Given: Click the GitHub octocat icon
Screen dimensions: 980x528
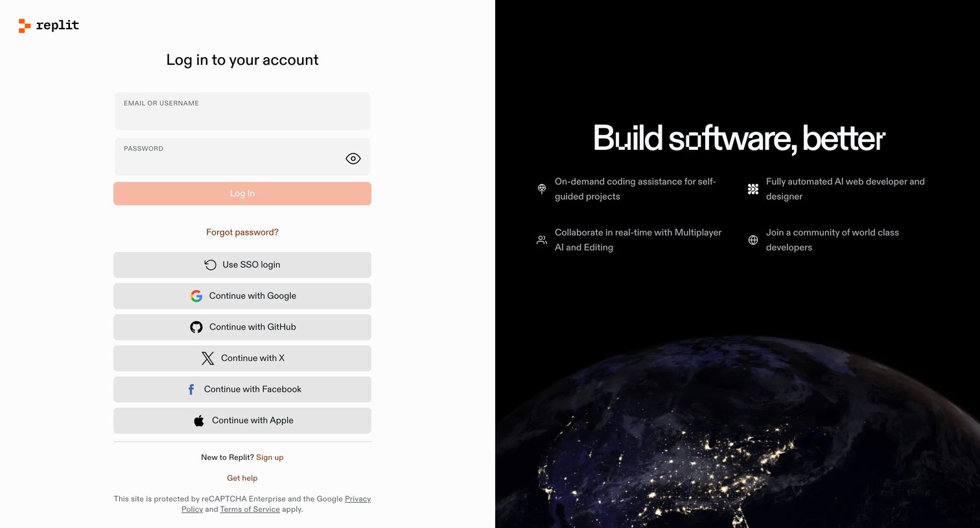Looking at the screenshot, I should point(196,327).
